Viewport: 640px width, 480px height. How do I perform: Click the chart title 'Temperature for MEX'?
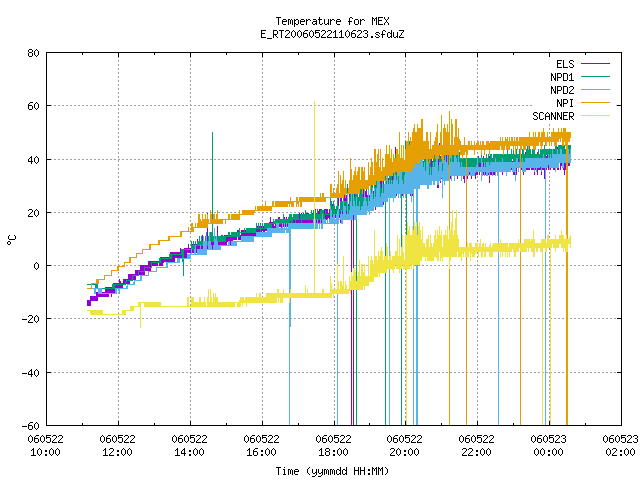[332, 21]
